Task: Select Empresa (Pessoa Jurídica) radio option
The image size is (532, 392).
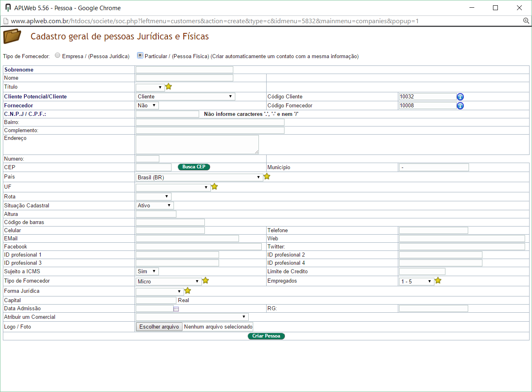Action: tap(58, 55)
